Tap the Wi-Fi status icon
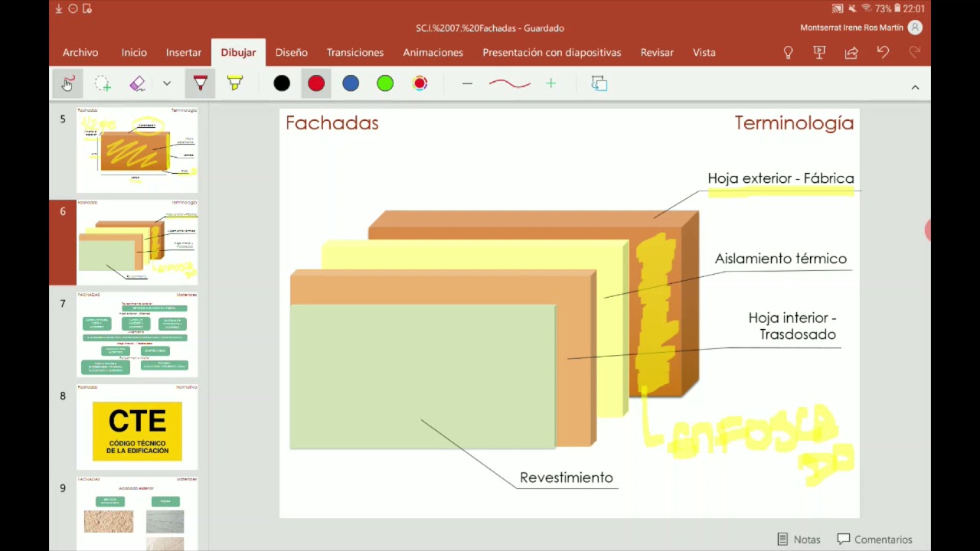 tap(867, 8)
